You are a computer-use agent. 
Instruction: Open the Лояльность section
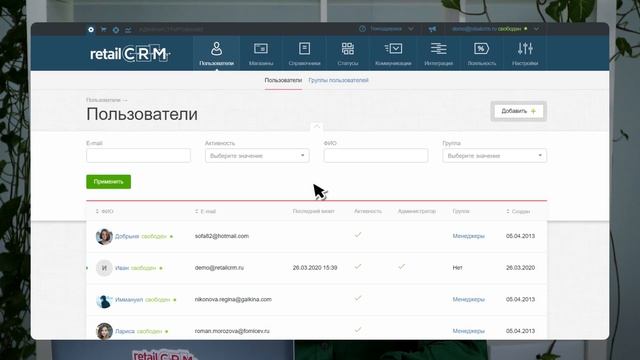482,53
